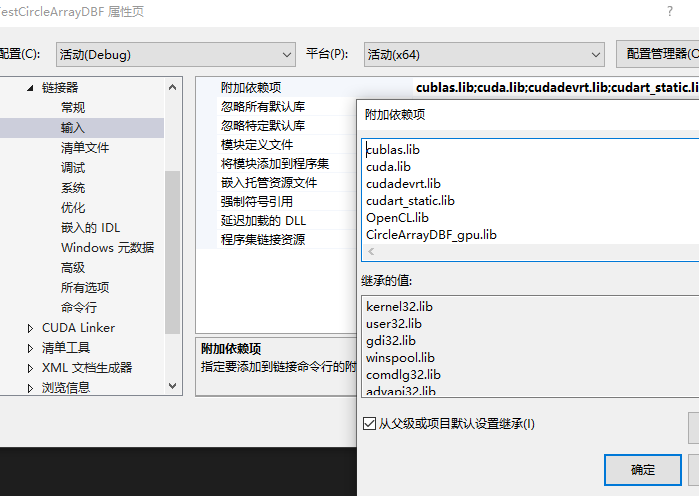Click the help question mark icon
The image size is (699, 496).
[670, 11]
